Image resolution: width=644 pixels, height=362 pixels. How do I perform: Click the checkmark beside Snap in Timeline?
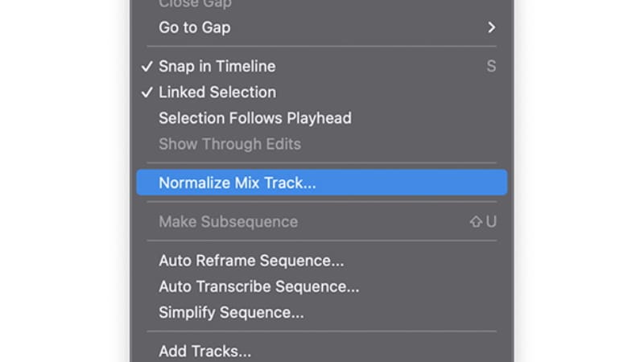click(147, 67)
